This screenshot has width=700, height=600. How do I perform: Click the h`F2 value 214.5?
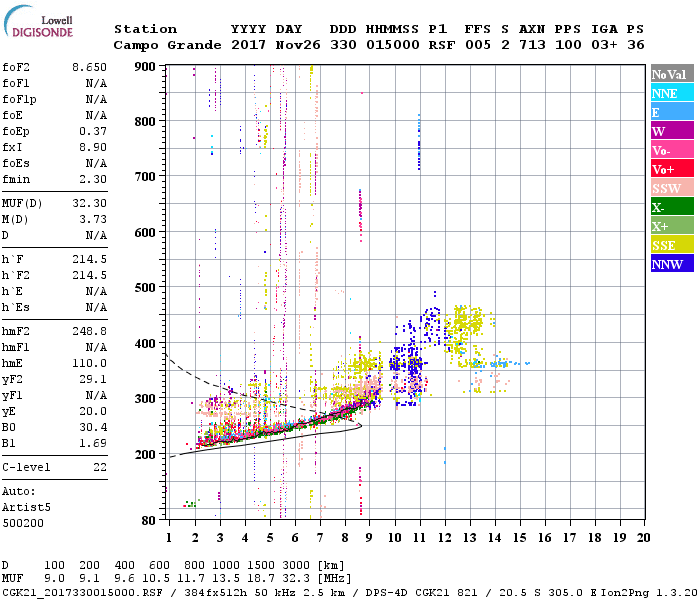[89, 275]
